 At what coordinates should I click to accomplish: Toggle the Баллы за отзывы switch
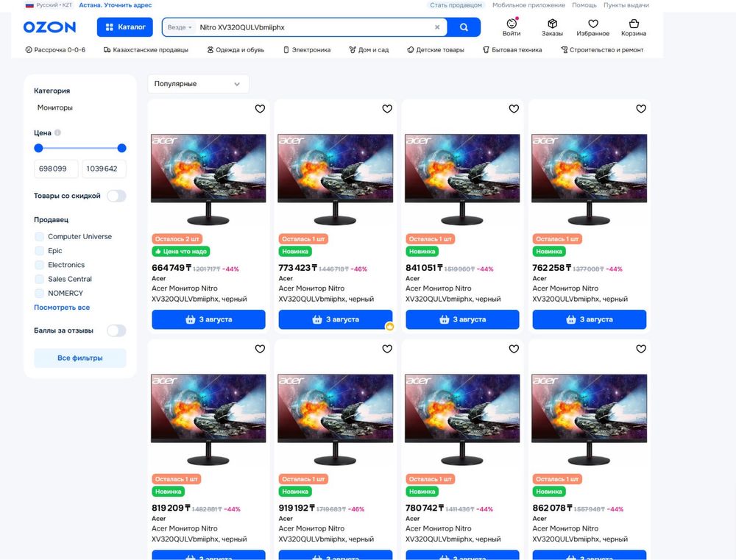(116, 330)
